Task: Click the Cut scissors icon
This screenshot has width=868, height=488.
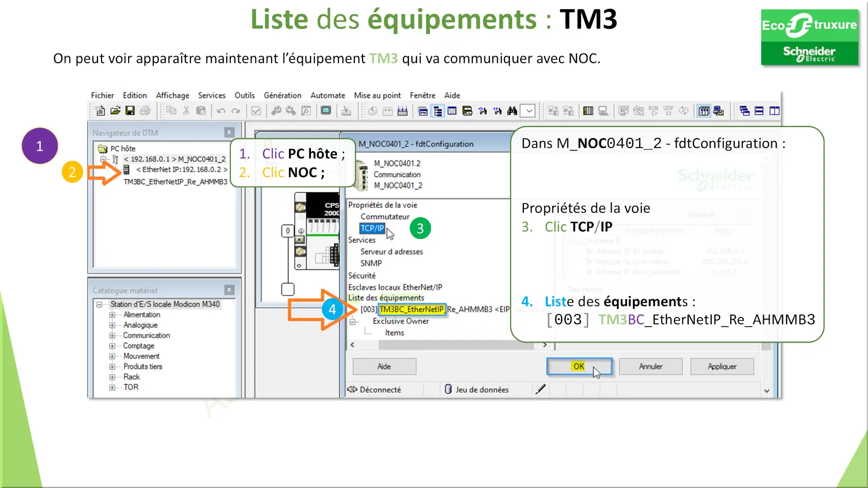Action: coord(186,111)
